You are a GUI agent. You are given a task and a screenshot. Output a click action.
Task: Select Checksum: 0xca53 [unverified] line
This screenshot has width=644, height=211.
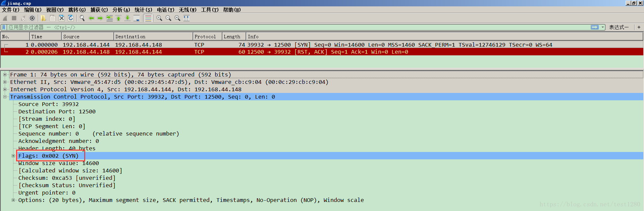(67, 178)
